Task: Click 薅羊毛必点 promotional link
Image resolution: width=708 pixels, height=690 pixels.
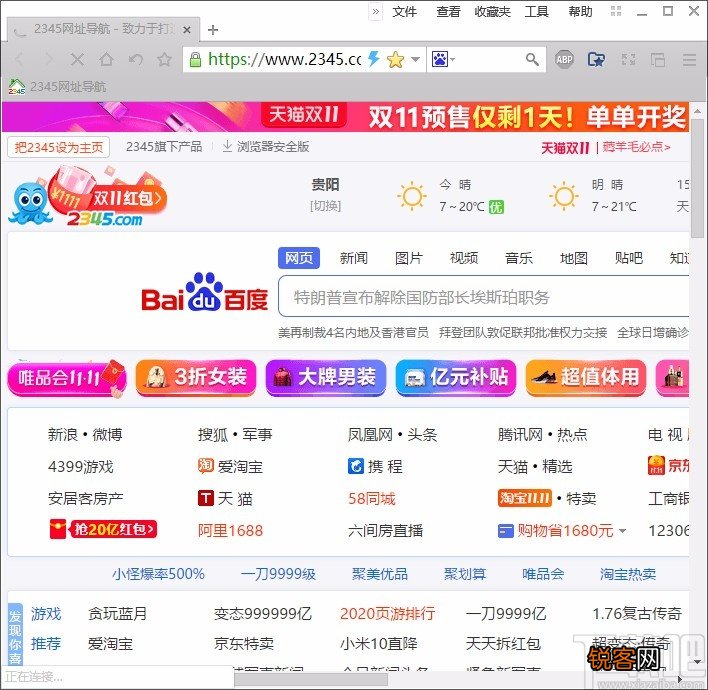Action: point(636,147)
